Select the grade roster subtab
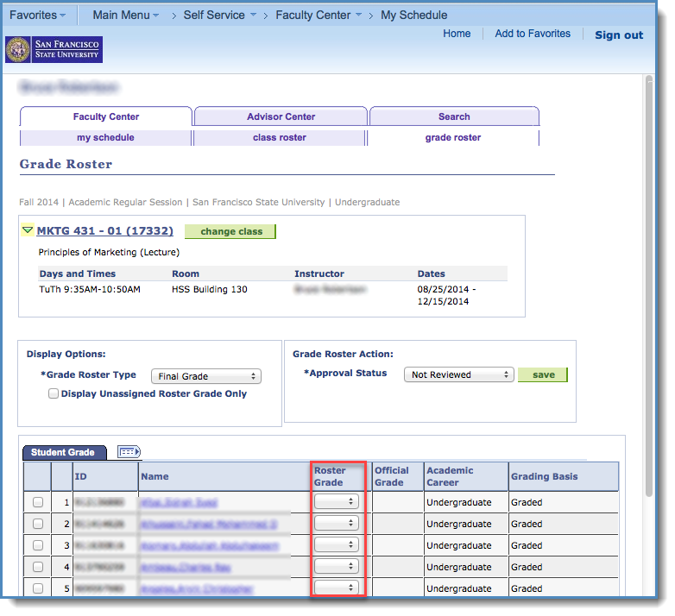The width and height of the screenshot is (675, 616). tap(453, 138)
